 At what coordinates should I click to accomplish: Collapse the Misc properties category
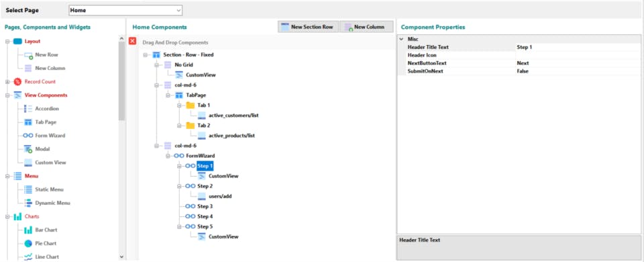pyautogui.click(x=401, y=39)
